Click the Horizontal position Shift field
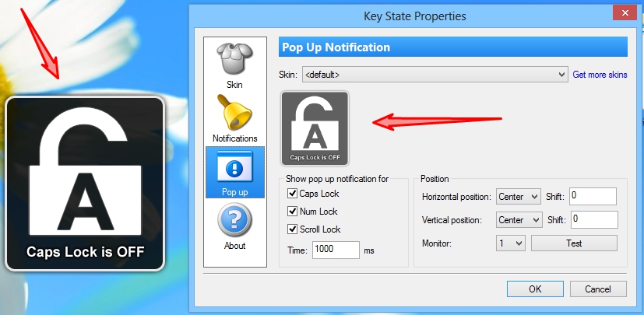 click(x=593, y=196)
